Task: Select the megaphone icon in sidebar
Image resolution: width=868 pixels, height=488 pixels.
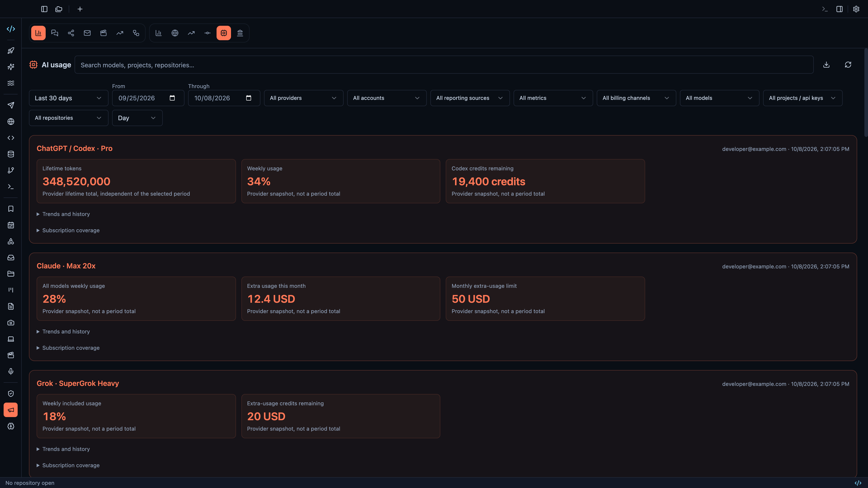Action: click(11, 410)
